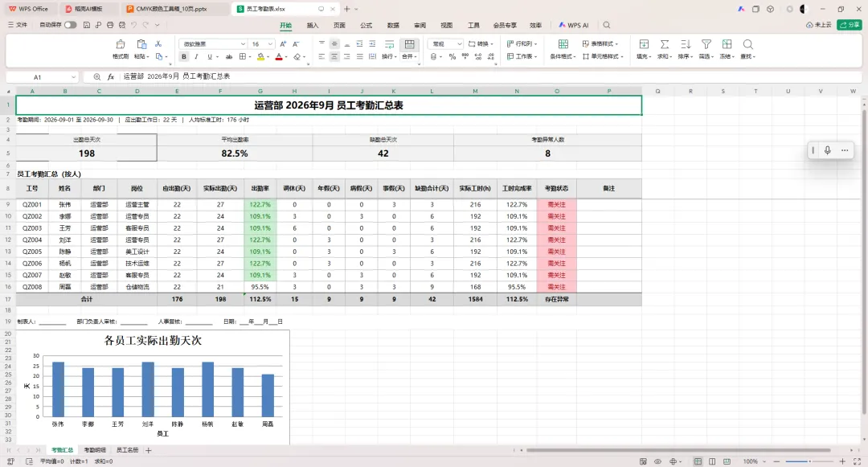Toggle italic formatting
Image resolution: width=868 pixels, height=467 pixels.
(x=196, y=56)
